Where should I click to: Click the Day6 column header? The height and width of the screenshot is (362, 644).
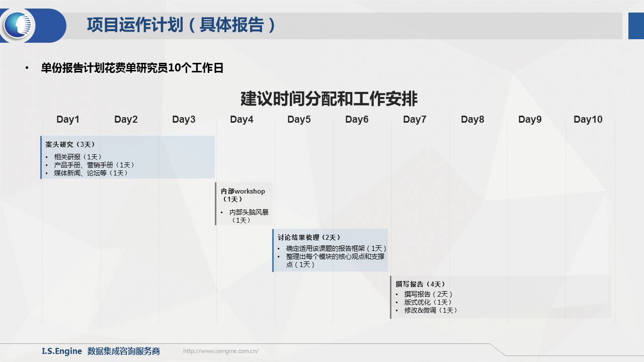(357, 120)
